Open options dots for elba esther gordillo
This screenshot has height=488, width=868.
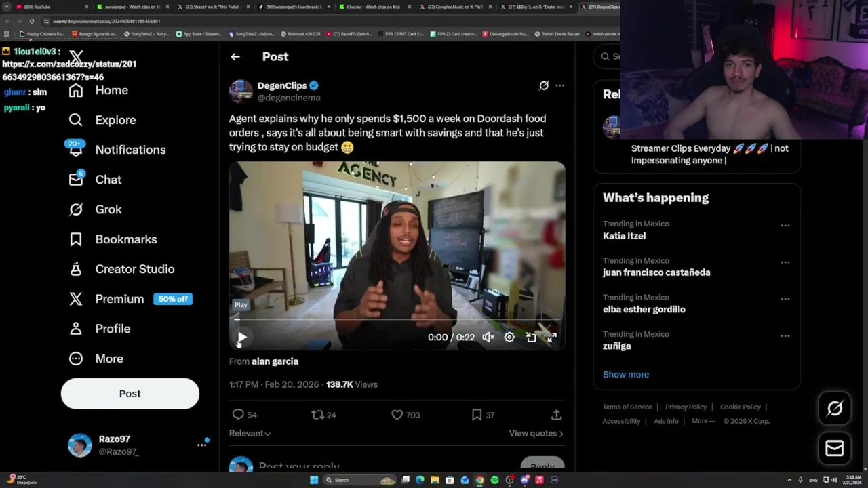coord(785,299)
